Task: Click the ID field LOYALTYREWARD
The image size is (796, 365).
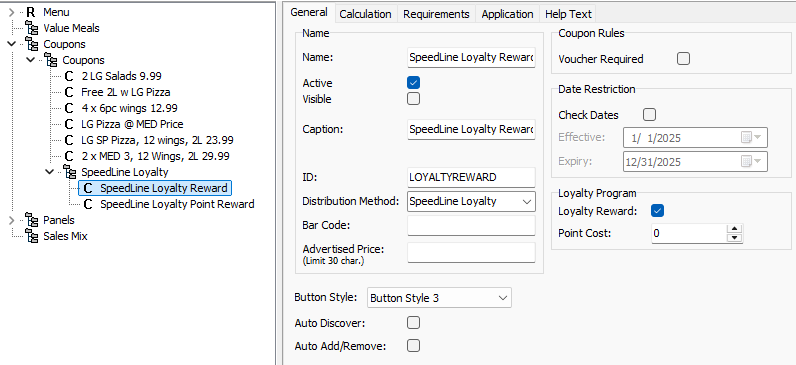Action: pyautogui.click(x=471, y=178)
